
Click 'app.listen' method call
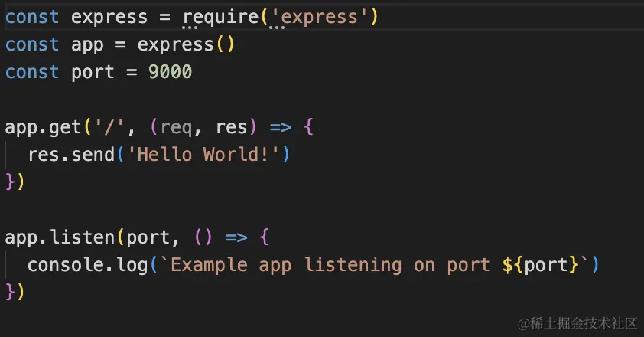60,237
